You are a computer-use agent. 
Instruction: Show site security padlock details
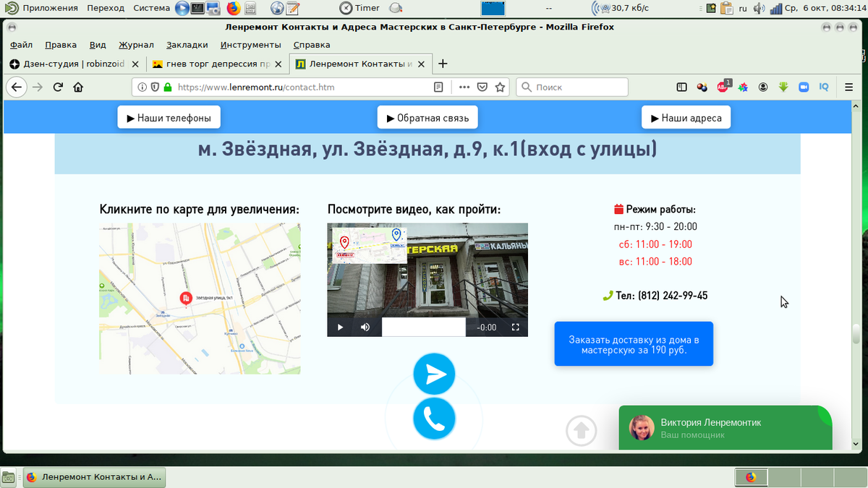click(168, 87)
